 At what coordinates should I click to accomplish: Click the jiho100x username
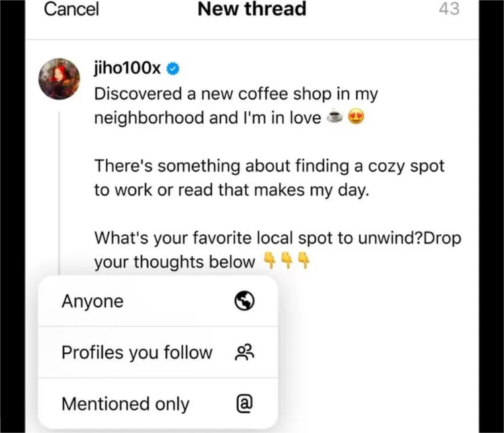click(127, 68)
